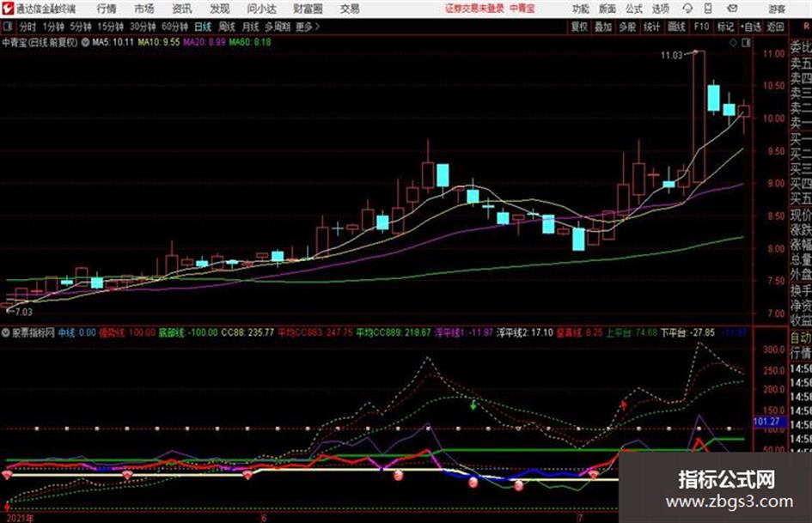This screenshot has width=812, height=523.
Task: Click the 中青宝 stock name in title bar
Action: pos(522,9)
